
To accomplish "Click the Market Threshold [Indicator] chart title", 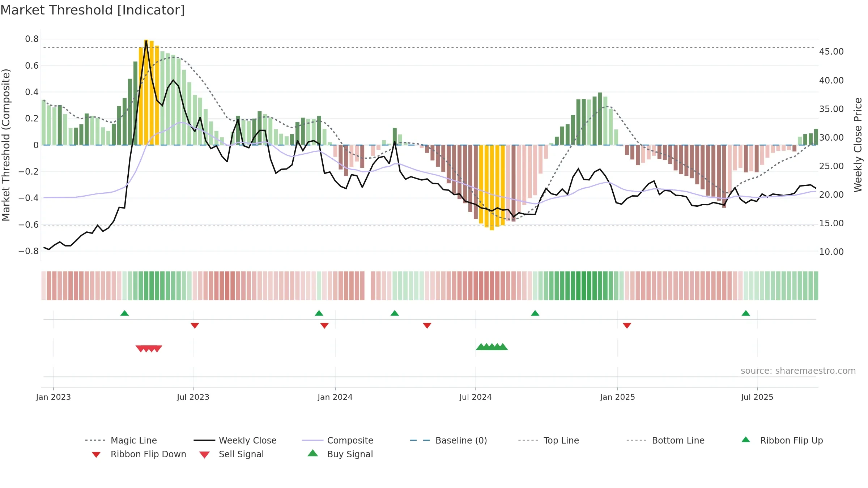I will coord(93,10).
